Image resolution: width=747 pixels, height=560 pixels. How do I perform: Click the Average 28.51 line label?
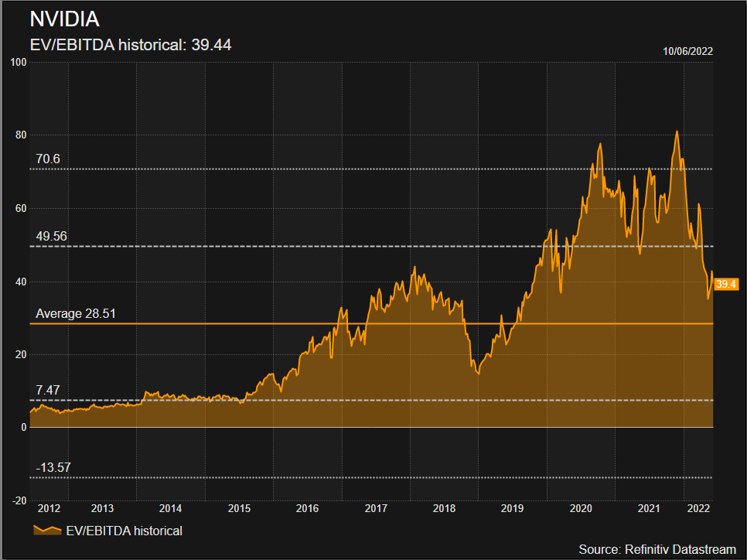76,313
